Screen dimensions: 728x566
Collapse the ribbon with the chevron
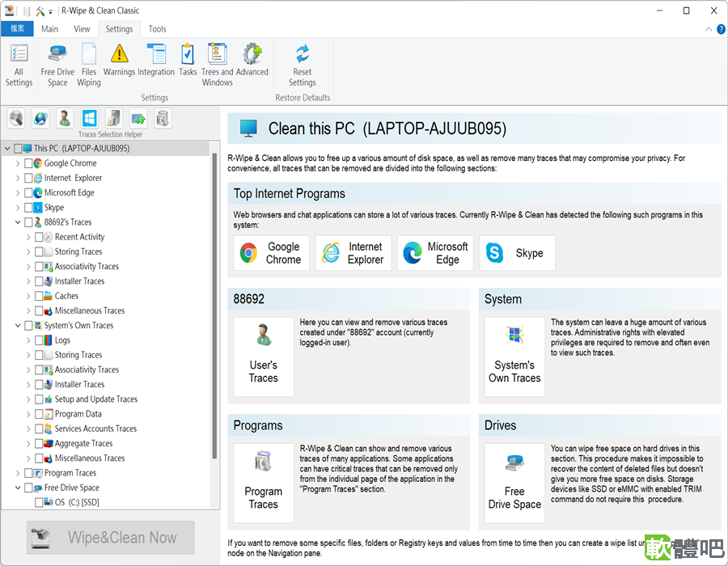(x=709, y=29)
